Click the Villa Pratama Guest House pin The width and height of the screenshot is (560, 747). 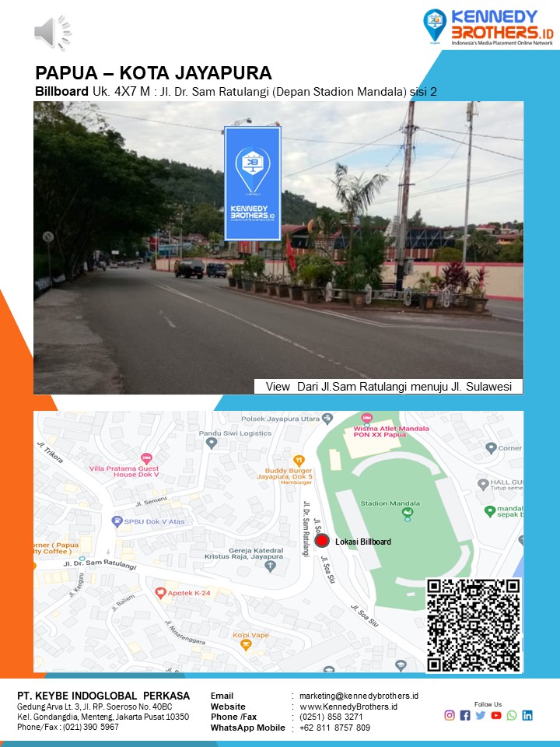147,459
